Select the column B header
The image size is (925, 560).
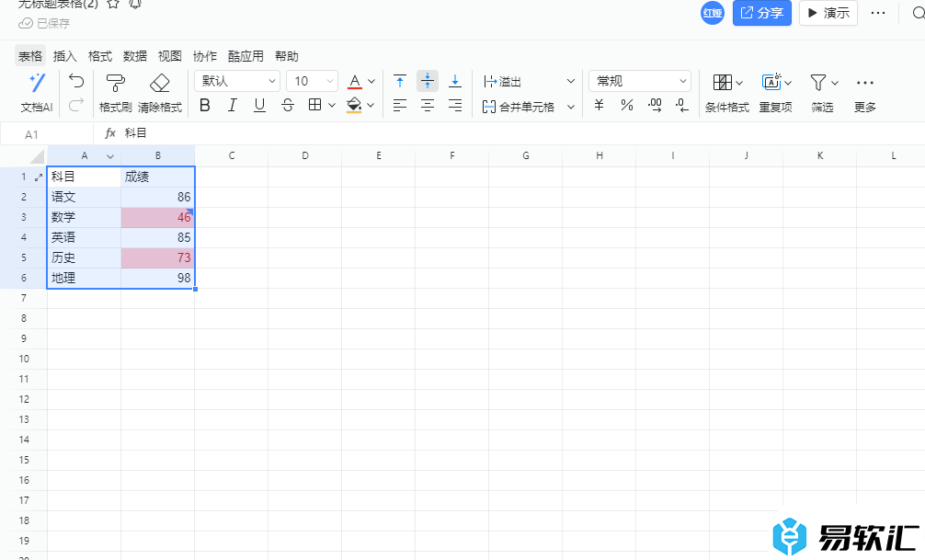click(x=157, y=155)
